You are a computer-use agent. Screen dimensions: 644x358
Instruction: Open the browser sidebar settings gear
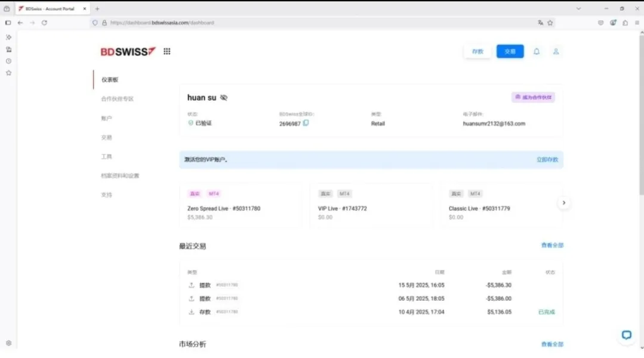[8, 343]
